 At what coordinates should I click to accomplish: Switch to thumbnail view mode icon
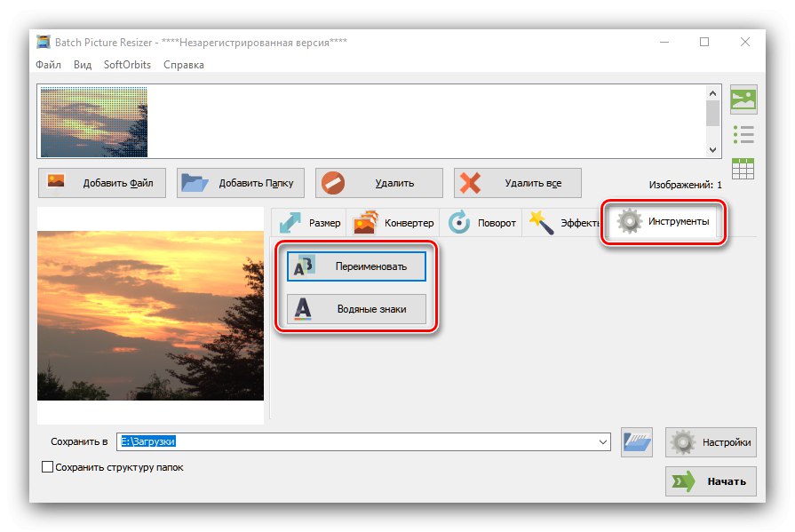point(743,99)
